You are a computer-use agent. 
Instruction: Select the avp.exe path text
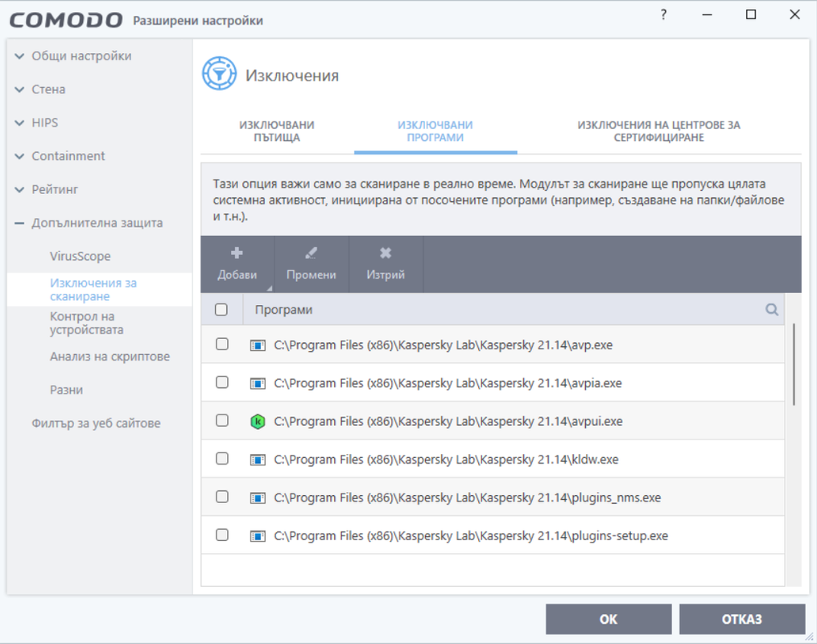point(444,345)
